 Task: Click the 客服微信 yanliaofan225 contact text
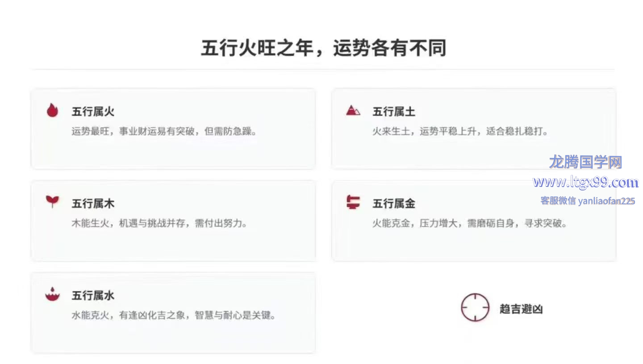(588, 201)
